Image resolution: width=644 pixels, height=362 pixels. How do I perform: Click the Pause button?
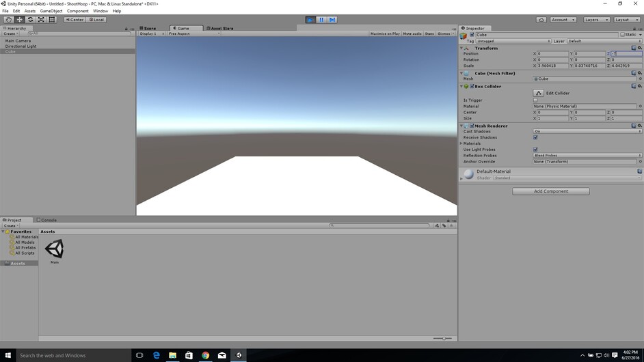pos(321,20)
